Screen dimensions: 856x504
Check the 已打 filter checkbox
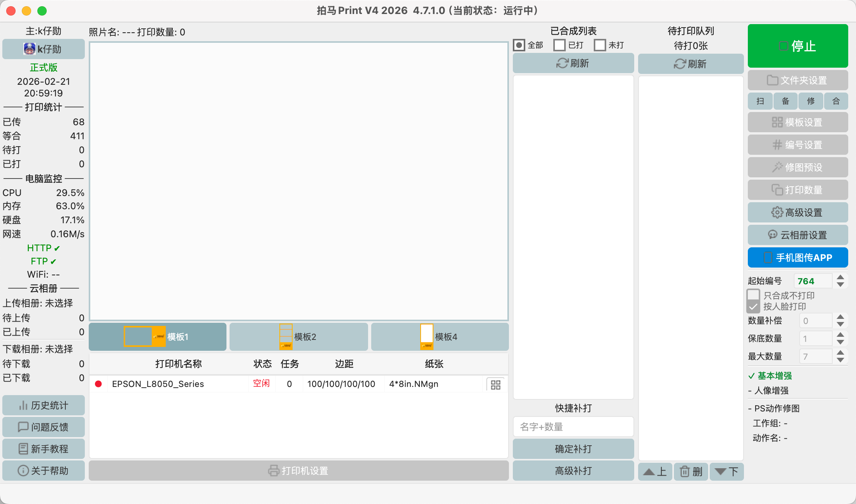pyautogui.click(x=560, y=45)
